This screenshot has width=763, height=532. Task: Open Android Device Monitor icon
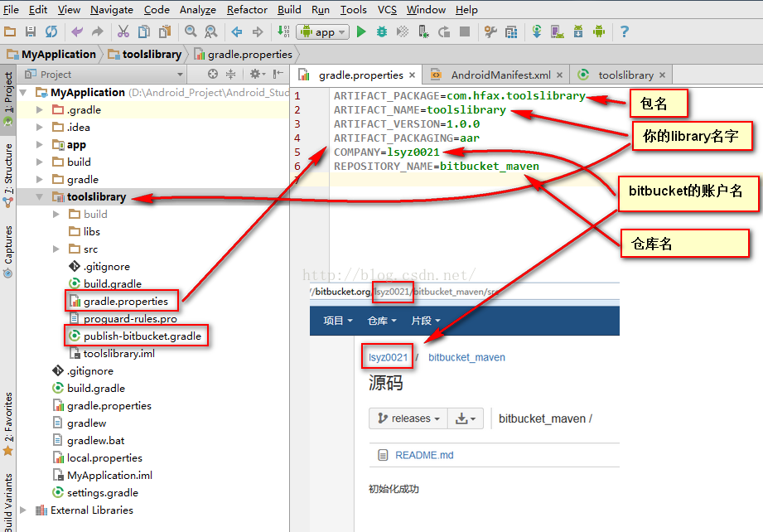click(599, 32)
